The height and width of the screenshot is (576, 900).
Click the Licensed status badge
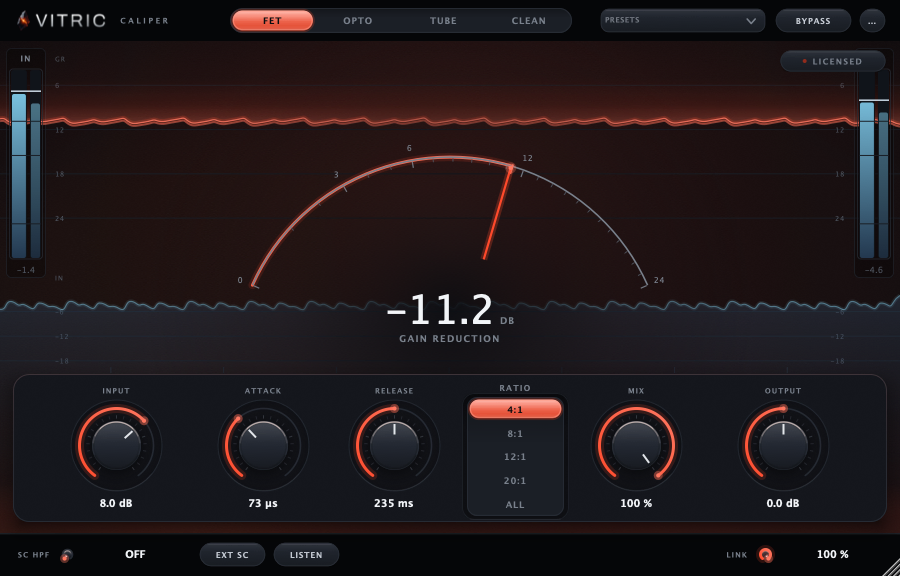pyautogui.click(x=833, y=61)
